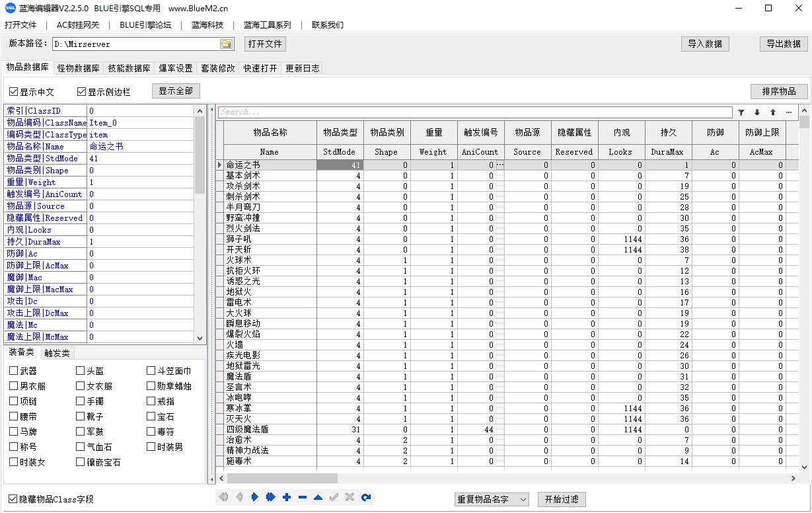Check the 头盔 equipment filter
The width and height of the screenshot is (812, 513).
click(x=81, y=371)
